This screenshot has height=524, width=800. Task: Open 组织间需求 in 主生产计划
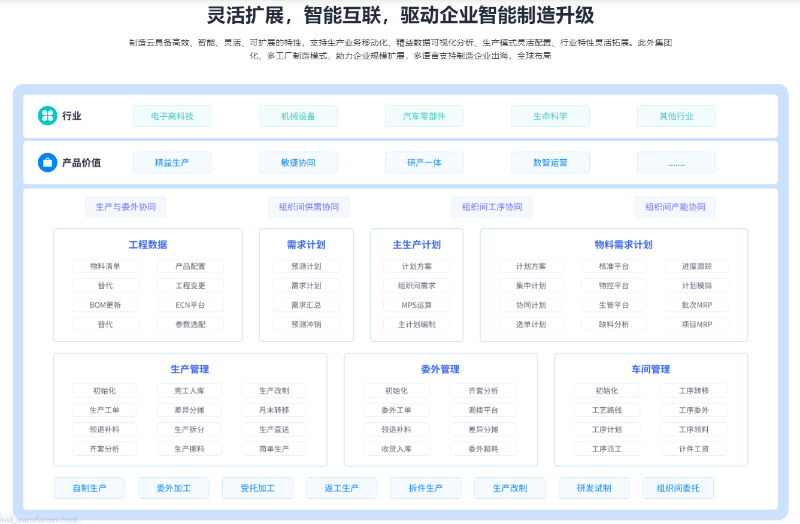(416, 286)
